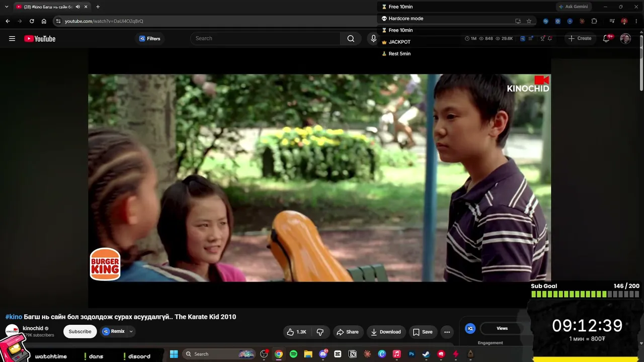
Task: Open Google Chrome from the taskbar
Action: point(279,354)
